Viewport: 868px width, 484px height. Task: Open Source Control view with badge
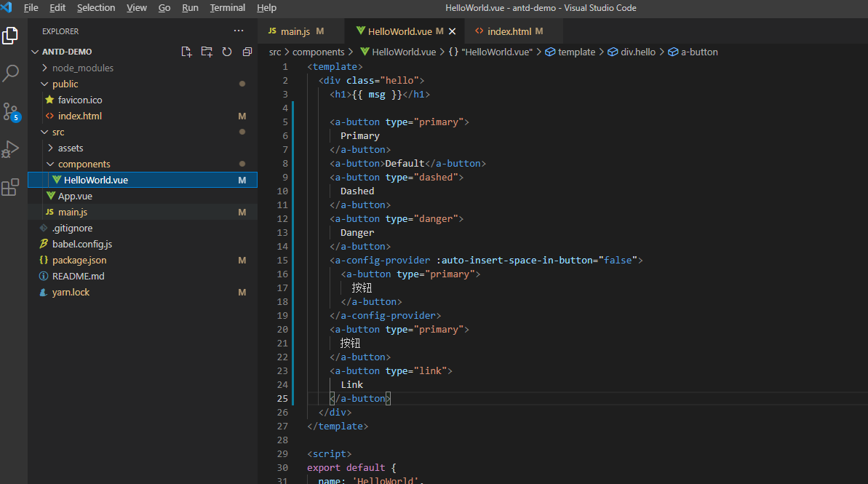pyautogui.click(x=11, y=111)
